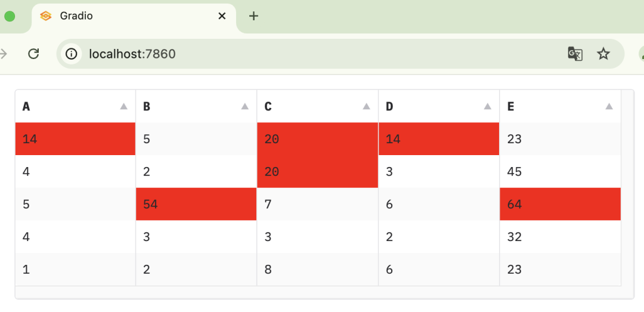The height and width of the screenshot is (312, 644).
Task: Click the column C header label
Action: pyautogui.click(x=268, y=106)
